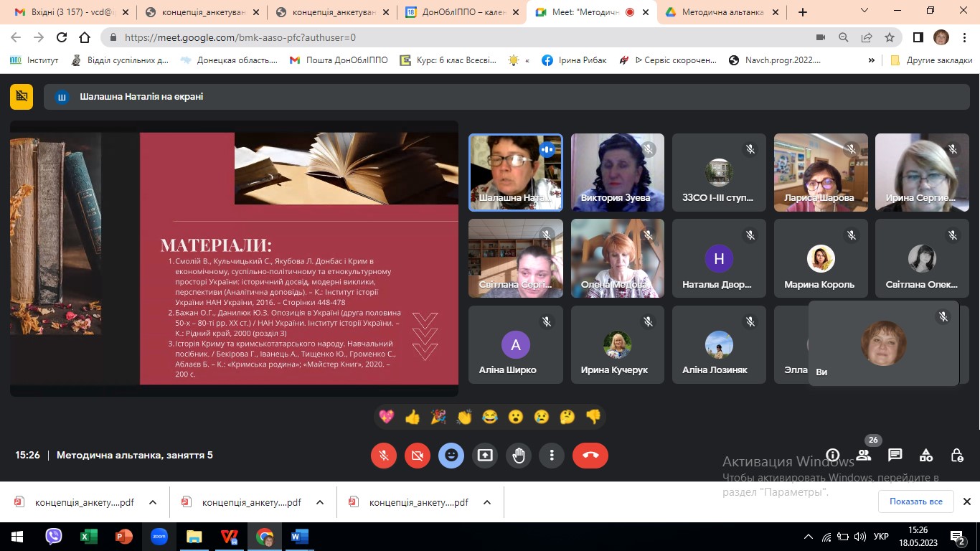
Task: Switch to the Вхідні Gmail tab
Action: 70,12
